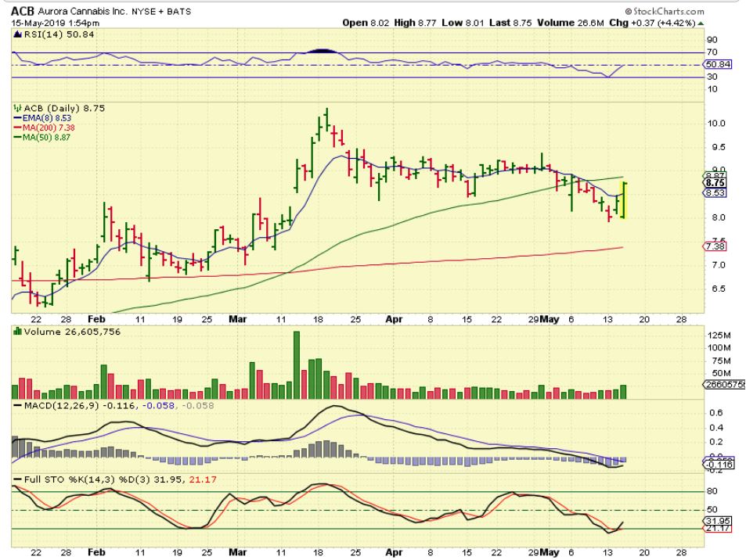Click the May label on price chart date axis

pos(550,319)
